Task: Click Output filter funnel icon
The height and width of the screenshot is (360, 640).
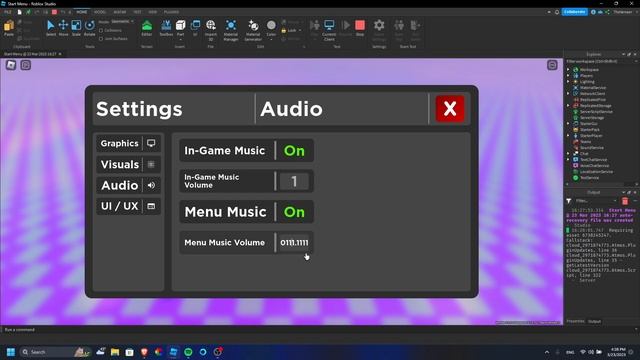Action: tap(569, 201)
